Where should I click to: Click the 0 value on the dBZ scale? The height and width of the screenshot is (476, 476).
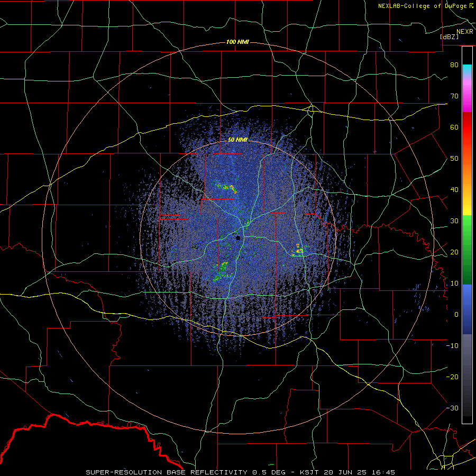tap(456, 315)
